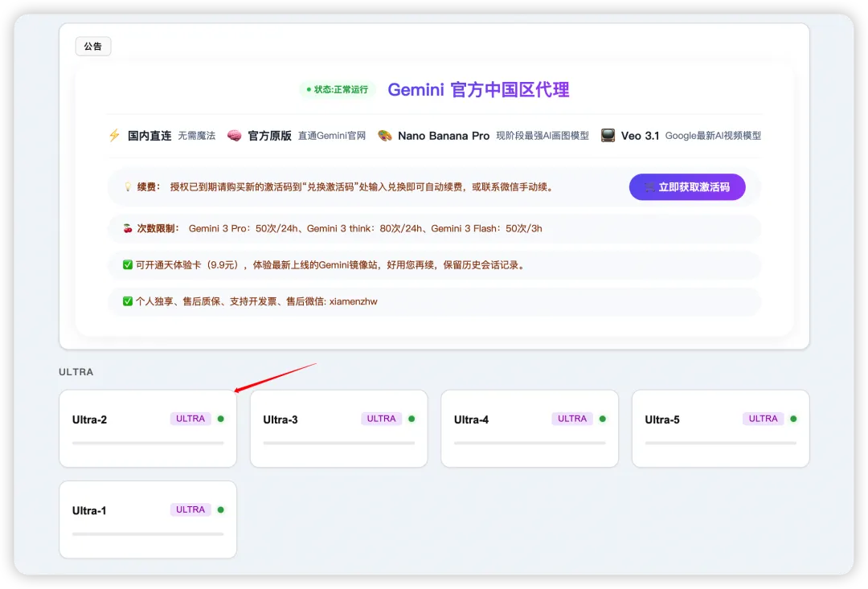Click the ULTRA badge on Ultra-1 card

point(190,509)
